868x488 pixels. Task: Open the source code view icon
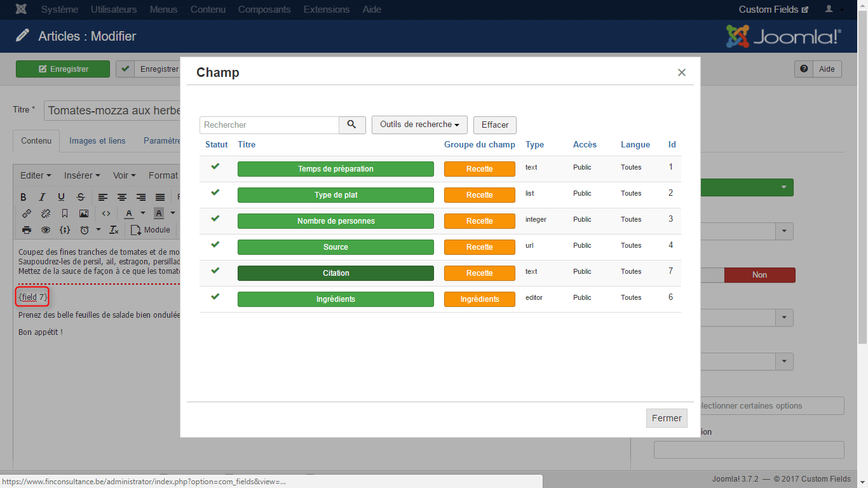point(106,213)
